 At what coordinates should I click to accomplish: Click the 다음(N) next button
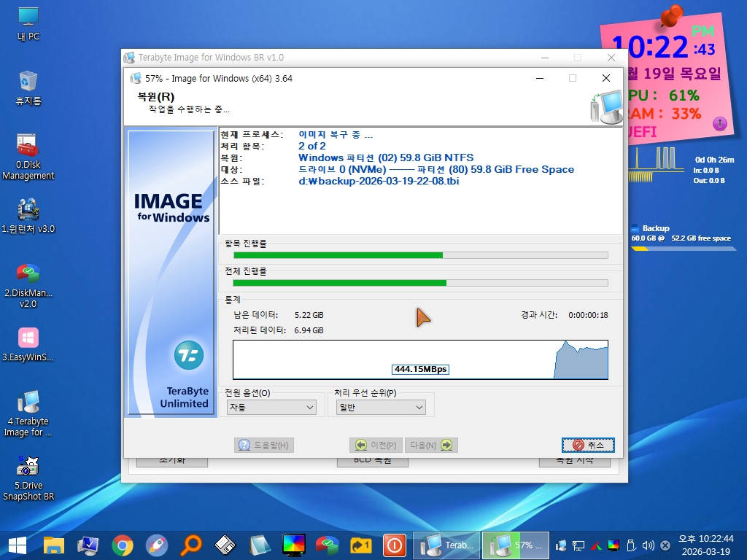tap(431, 445)
